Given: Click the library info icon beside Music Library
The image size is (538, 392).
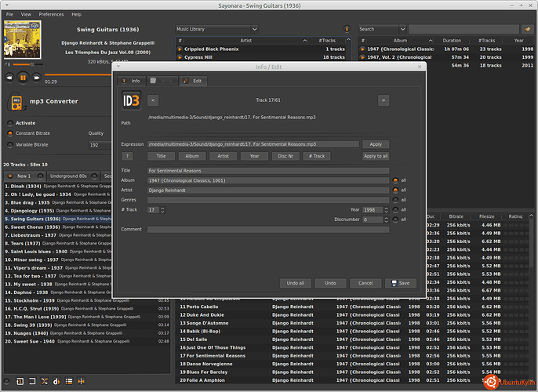Looking at the screenshot, I should 347,29.
